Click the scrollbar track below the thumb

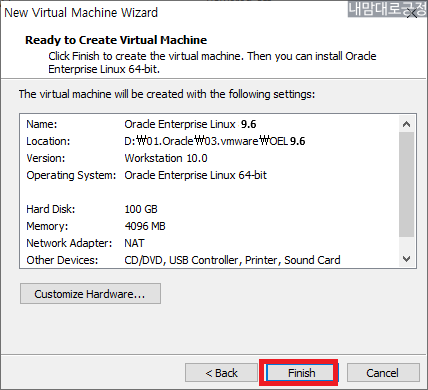406,244
